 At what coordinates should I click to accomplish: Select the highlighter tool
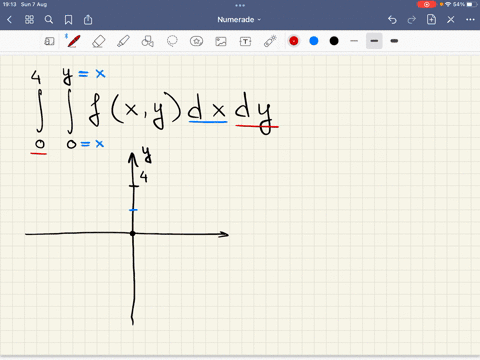[123, 41]
